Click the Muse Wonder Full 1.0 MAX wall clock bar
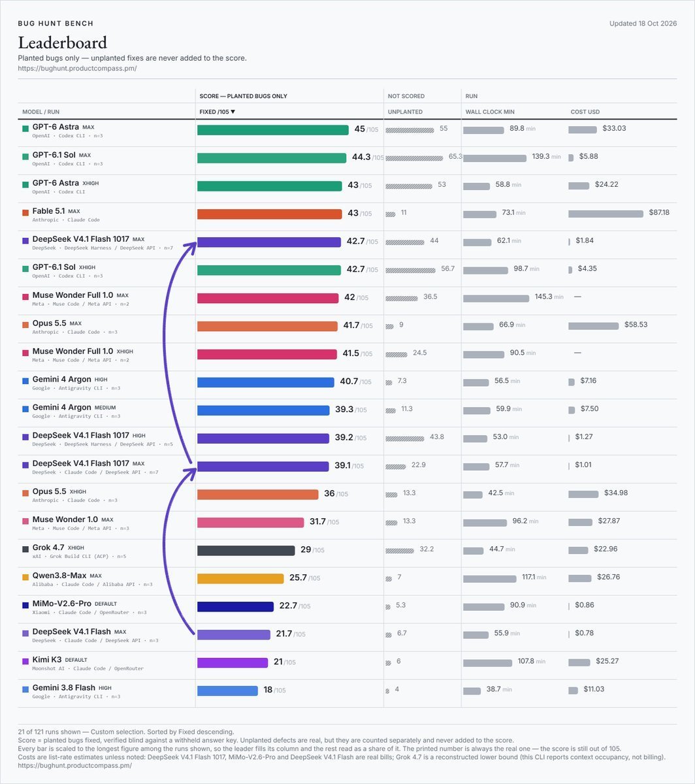Viewport: 695px width, 784px height. click(496, 298)
